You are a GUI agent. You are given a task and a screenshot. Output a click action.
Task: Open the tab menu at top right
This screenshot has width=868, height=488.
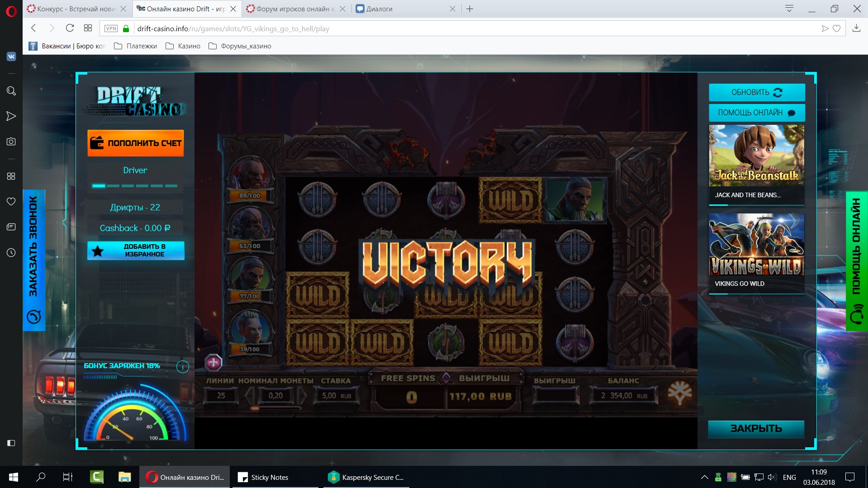(x=789, y=9)
